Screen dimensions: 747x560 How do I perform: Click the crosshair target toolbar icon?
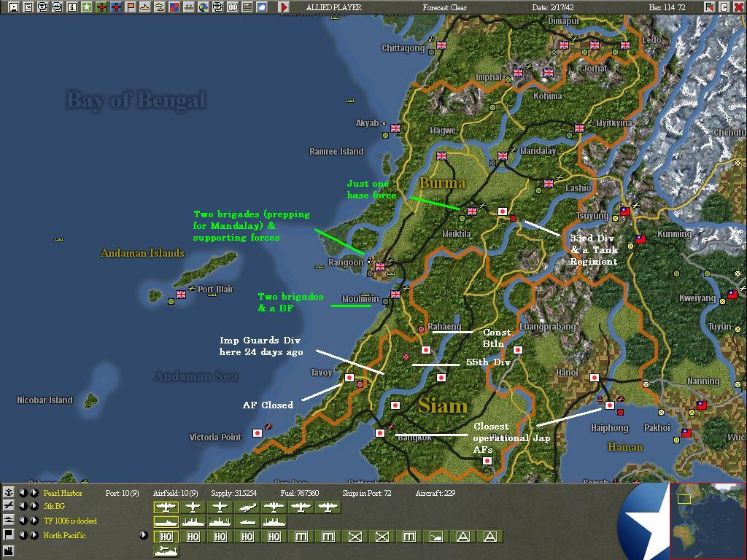coord(217,7)
